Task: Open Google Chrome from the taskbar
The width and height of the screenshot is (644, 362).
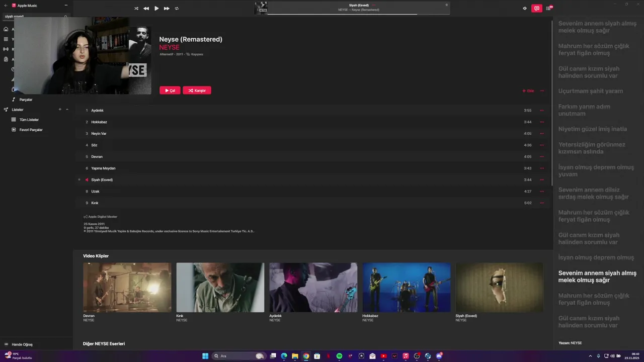Action: [x=306, y=356]
